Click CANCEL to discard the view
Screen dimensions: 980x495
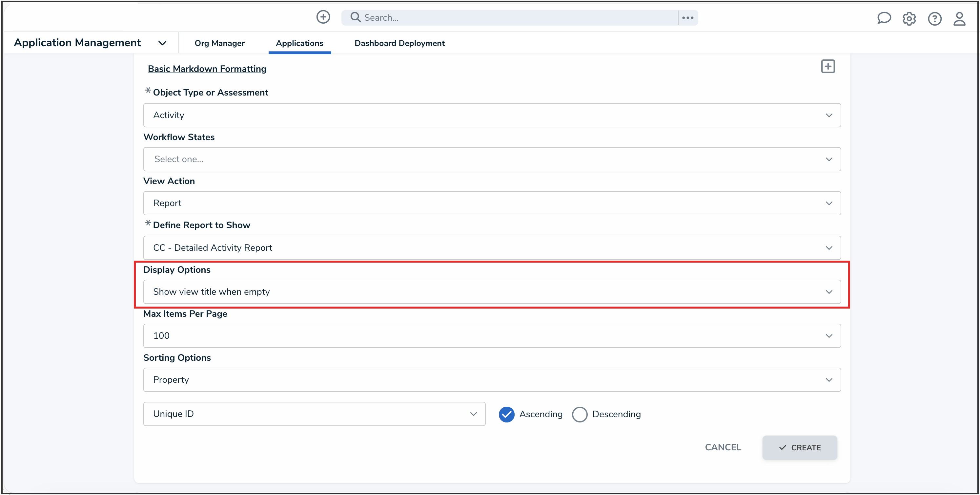tap(723, 447)
